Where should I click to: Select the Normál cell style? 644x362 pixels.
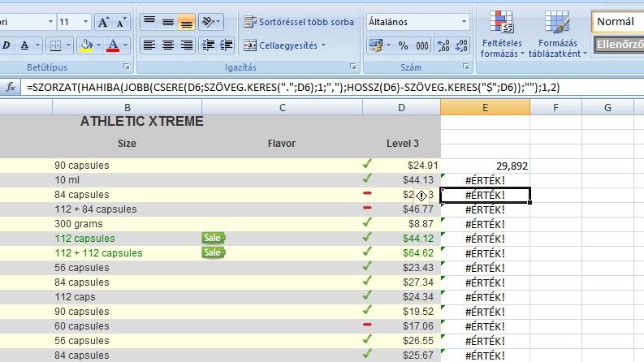[x=618, y=22]
